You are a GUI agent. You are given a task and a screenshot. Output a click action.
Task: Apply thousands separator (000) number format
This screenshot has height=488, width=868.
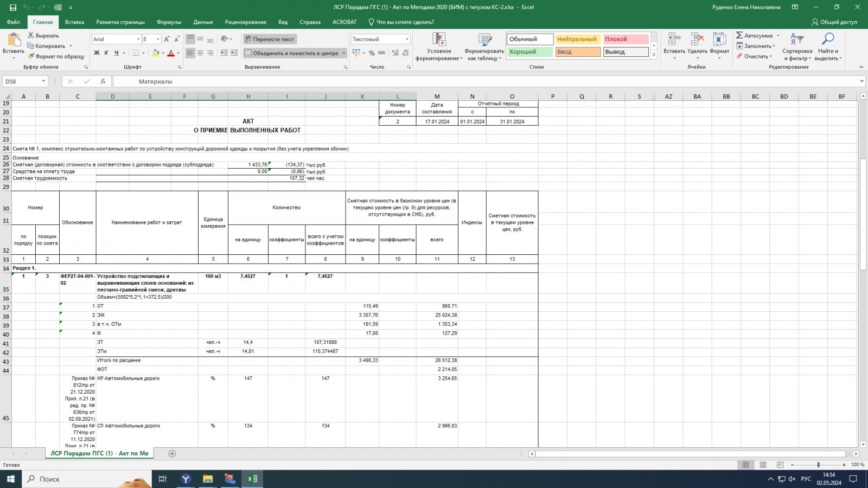381,53
